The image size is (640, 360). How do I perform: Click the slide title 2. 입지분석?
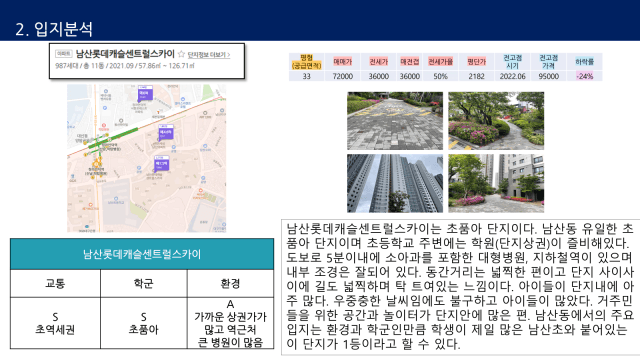tap(54, 29)
